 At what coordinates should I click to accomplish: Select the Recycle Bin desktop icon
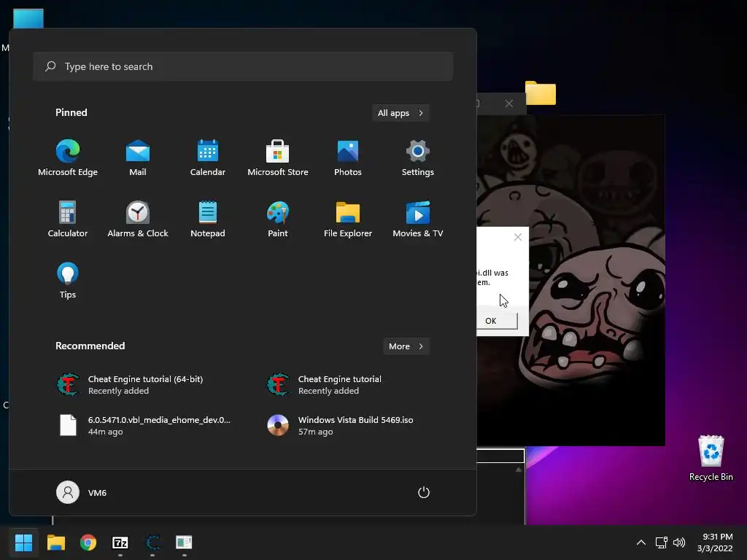click(711, 458)
